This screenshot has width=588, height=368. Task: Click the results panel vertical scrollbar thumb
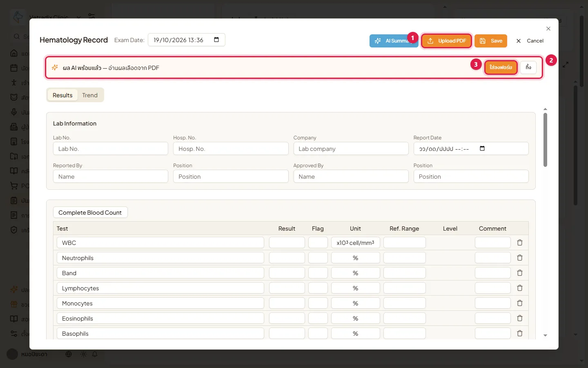[x=545, y=140]
